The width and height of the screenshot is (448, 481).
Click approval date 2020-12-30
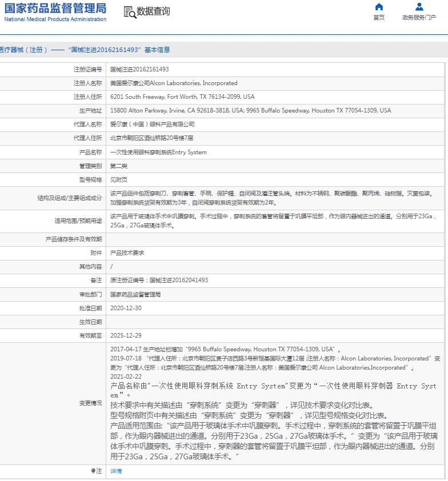pos(126,308)
